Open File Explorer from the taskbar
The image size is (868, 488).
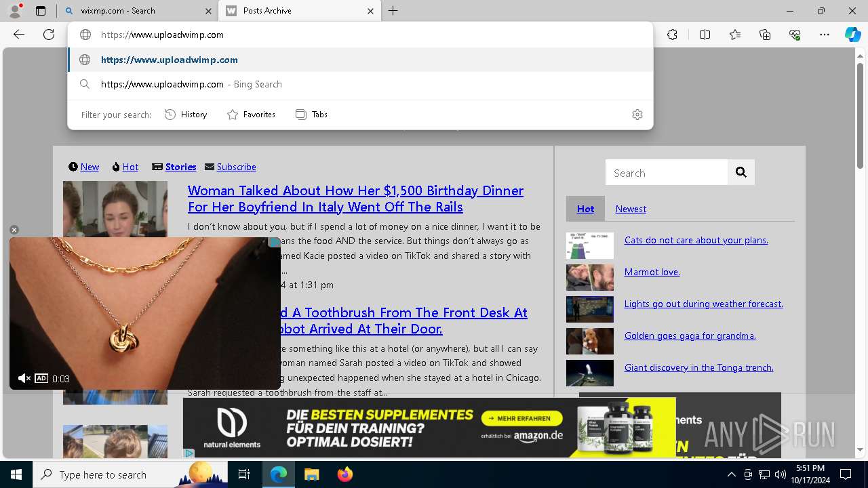click(311, 474)
